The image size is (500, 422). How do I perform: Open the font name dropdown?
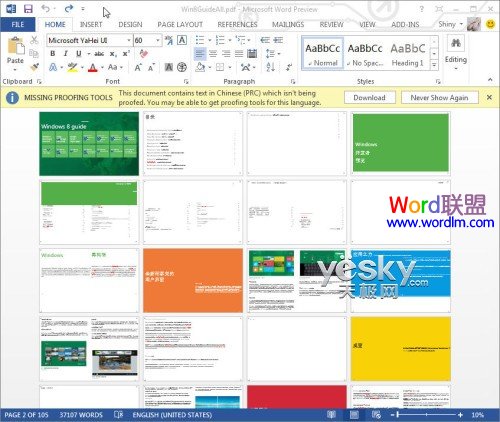tap(129, 41)
